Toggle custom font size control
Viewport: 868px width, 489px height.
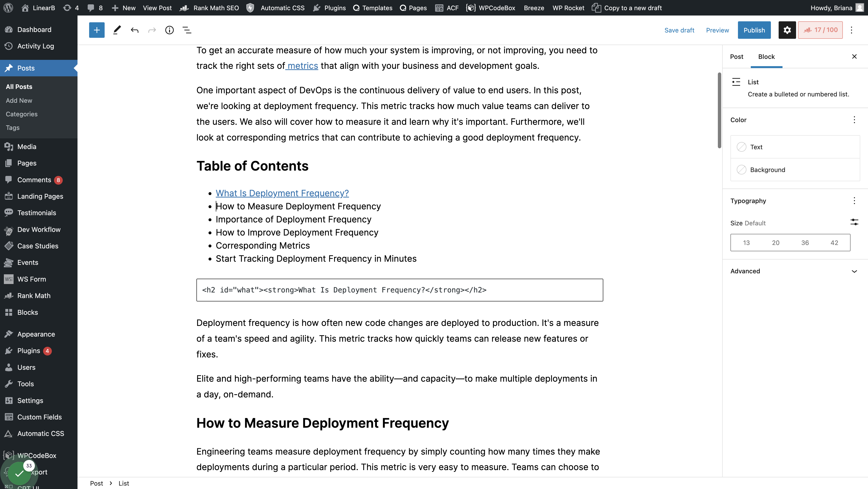click(854, 222)
